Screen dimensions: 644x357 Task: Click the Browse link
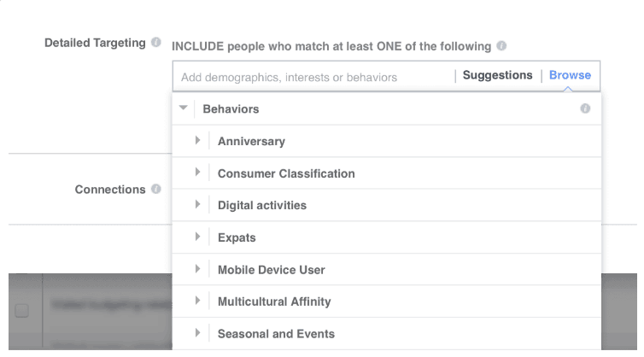(570, 75)
